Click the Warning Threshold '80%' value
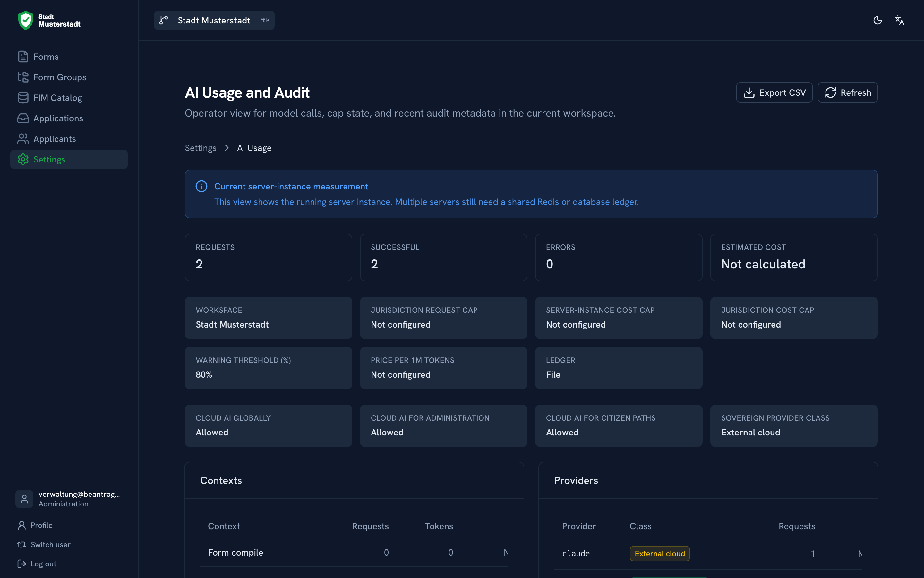Image resolution: width=924 pixels, height=578 pixels. click(x=204, y=375)
